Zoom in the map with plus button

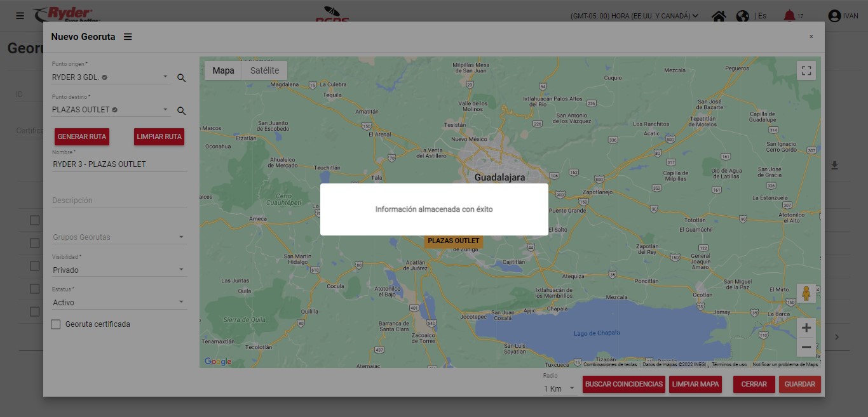(x=806, y=328)
